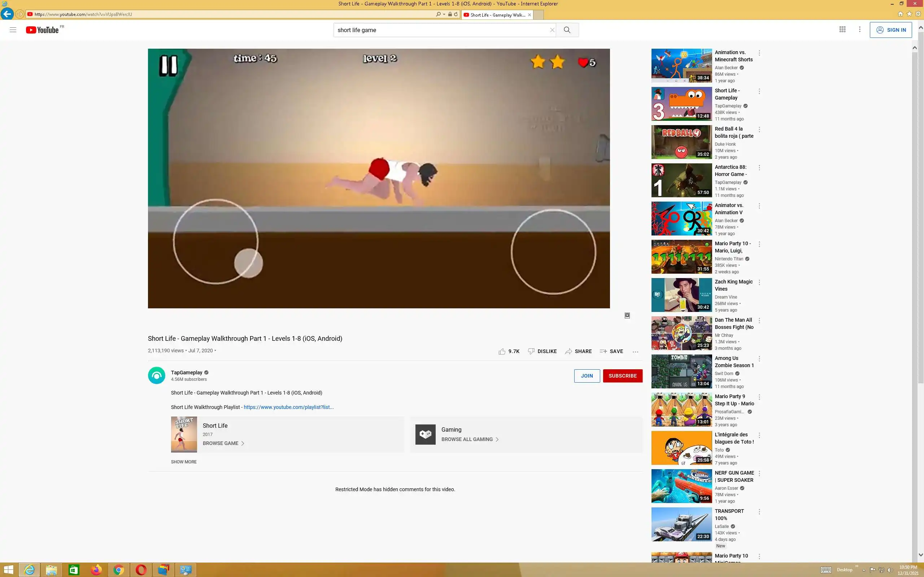Open the Short Life walkthrough playlist link
The image size is (924, 577).
(x=288, y=407)
